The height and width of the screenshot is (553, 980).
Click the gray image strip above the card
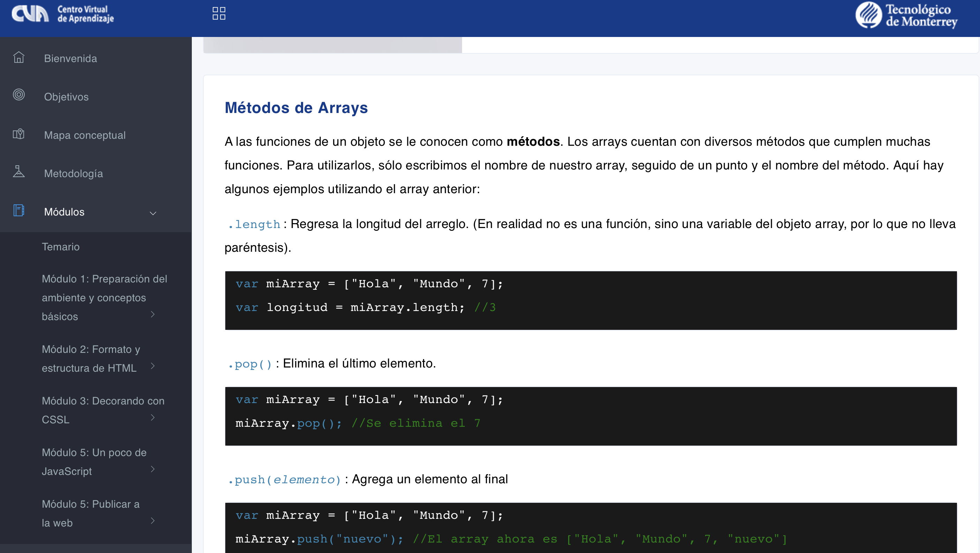click(332, 45)
